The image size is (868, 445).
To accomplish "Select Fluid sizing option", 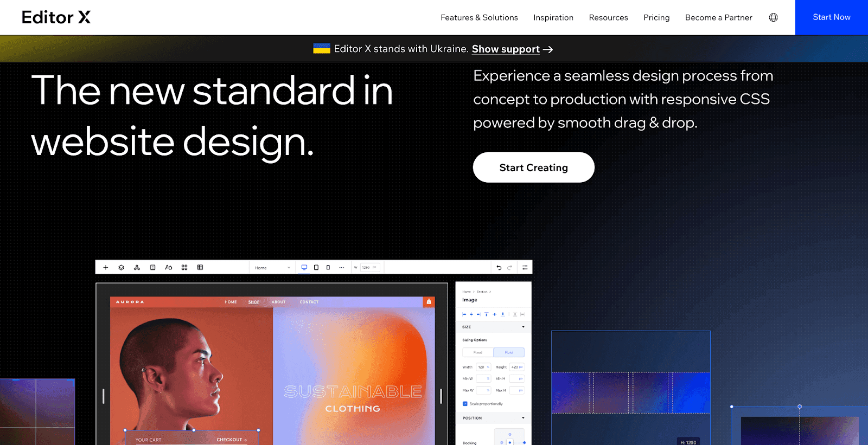I will (x=509, y=352).
